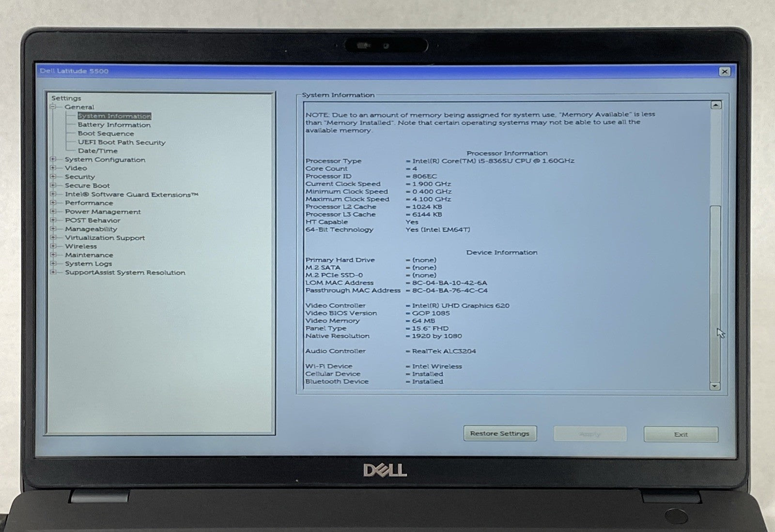Select the Video tree label
This screenshot has width=775, height=532.
(76, 168)
